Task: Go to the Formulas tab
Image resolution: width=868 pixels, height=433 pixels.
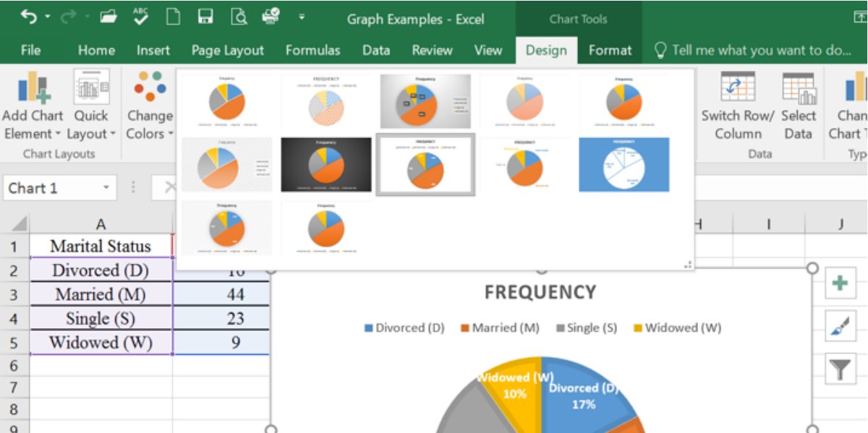Action: click(312, 50)
